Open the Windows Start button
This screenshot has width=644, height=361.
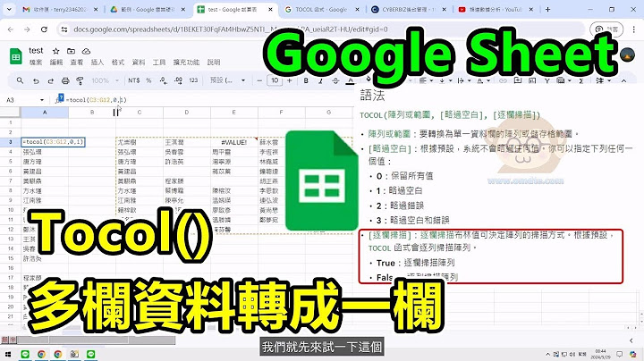(x=8, y=354)
